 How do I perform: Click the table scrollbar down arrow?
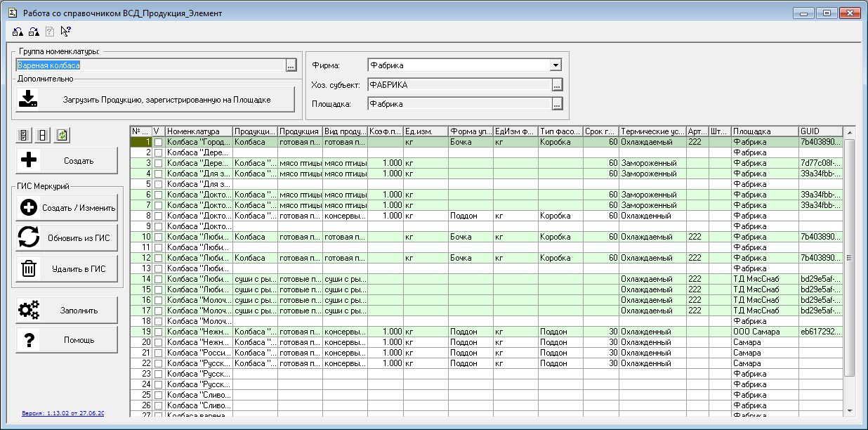coord(849,410)
